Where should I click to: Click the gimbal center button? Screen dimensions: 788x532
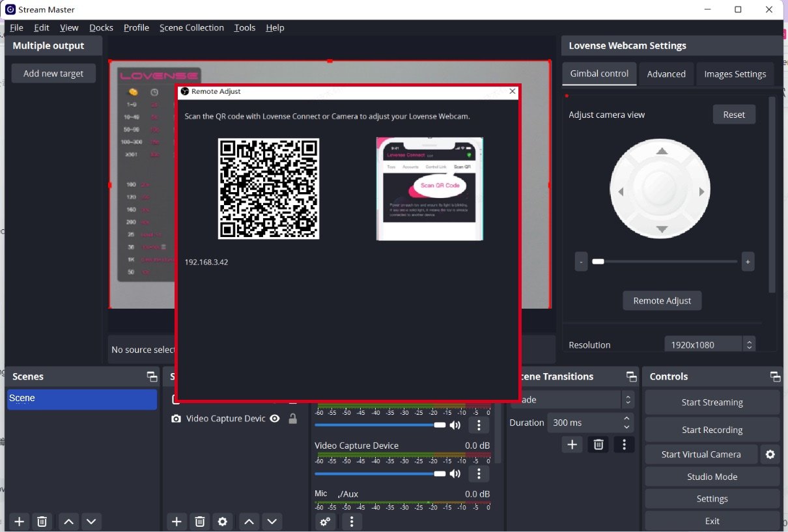(662, 189)
